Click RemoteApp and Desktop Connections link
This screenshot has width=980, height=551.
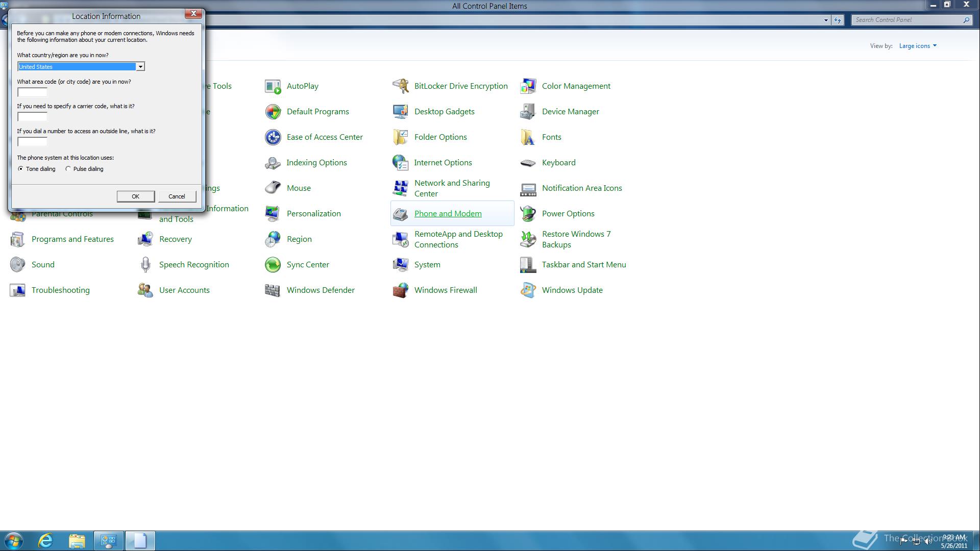pyautogui.click(x=458, y=239)
